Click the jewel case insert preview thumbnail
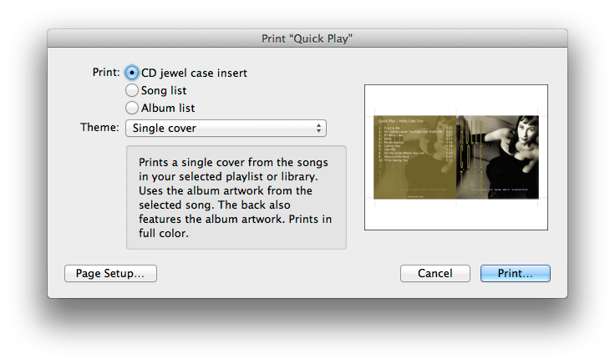 pos(456,157)
